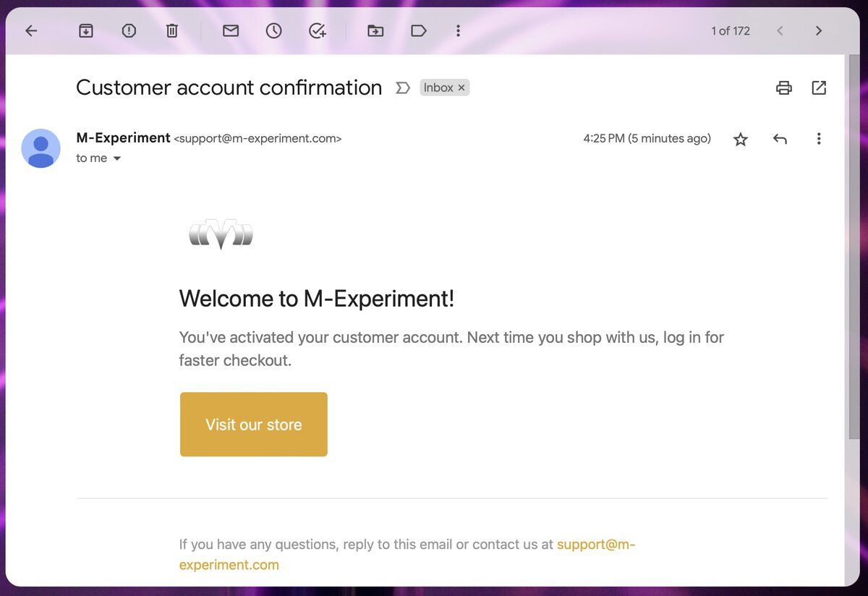Click the Visit our store button
This screenshot has height=596, width=868.
coord(253,425)
